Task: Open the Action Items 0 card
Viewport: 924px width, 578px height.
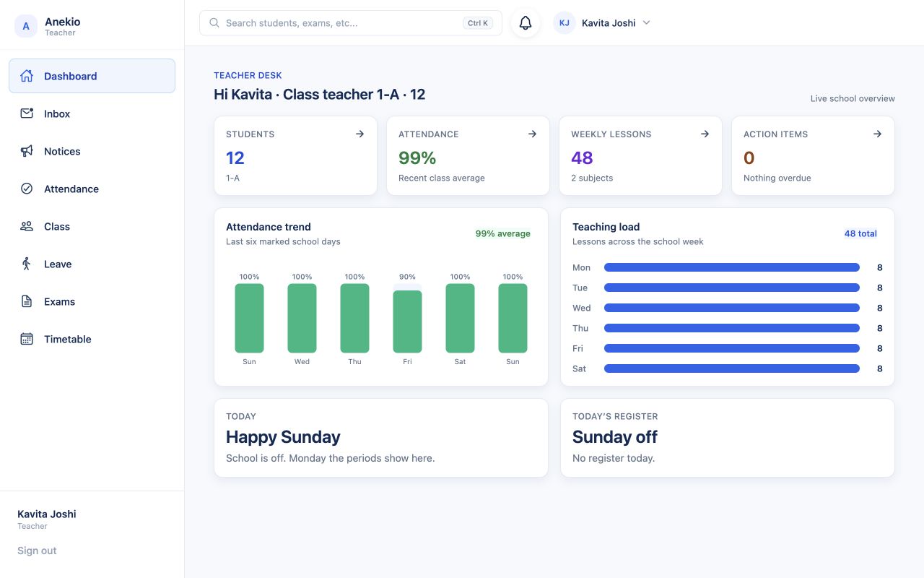Action: (x=813, y=156)
